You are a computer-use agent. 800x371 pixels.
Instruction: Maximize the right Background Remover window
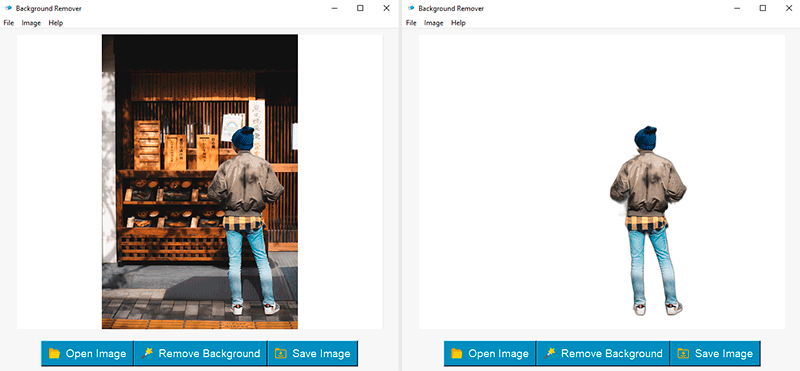tap(763, 8)
